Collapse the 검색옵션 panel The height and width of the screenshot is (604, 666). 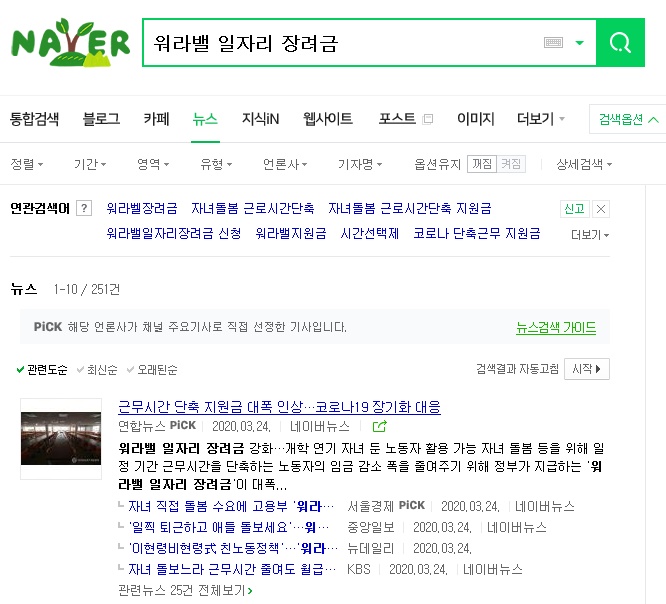point(629,119)
